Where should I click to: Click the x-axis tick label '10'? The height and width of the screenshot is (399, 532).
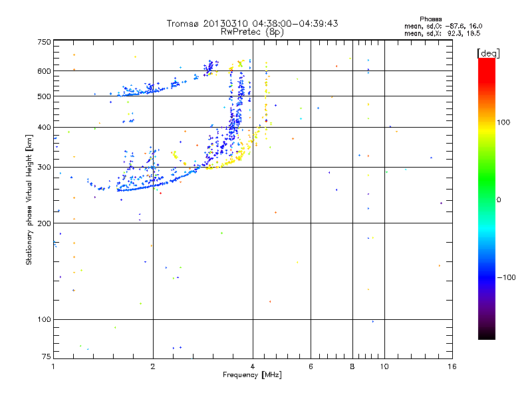pos(384,366)
